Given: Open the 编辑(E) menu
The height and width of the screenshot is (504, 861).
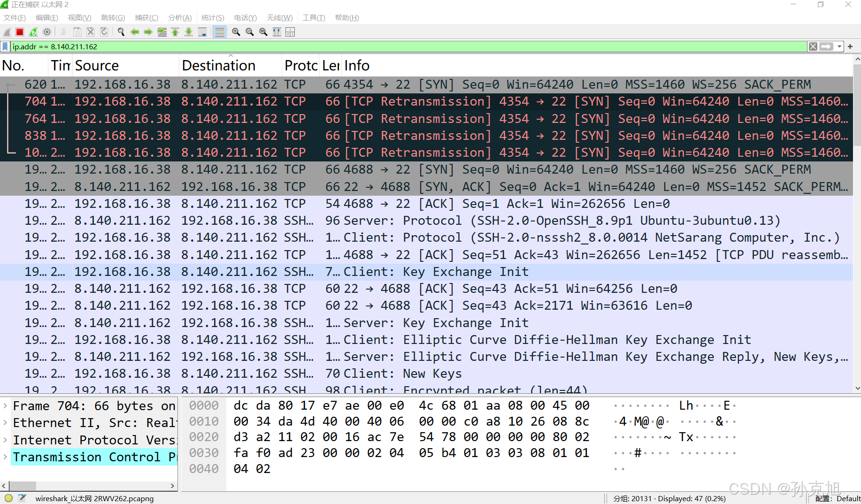Looking at the screenshot, I should (47, 18).
